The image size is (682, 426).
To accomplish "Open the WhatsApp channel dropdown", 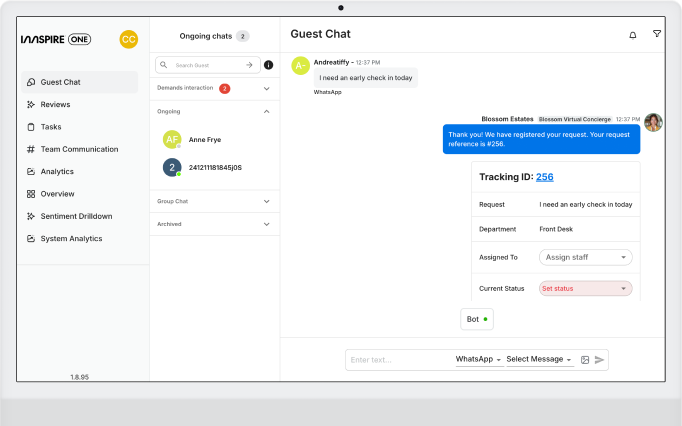I will pos(479,359).
